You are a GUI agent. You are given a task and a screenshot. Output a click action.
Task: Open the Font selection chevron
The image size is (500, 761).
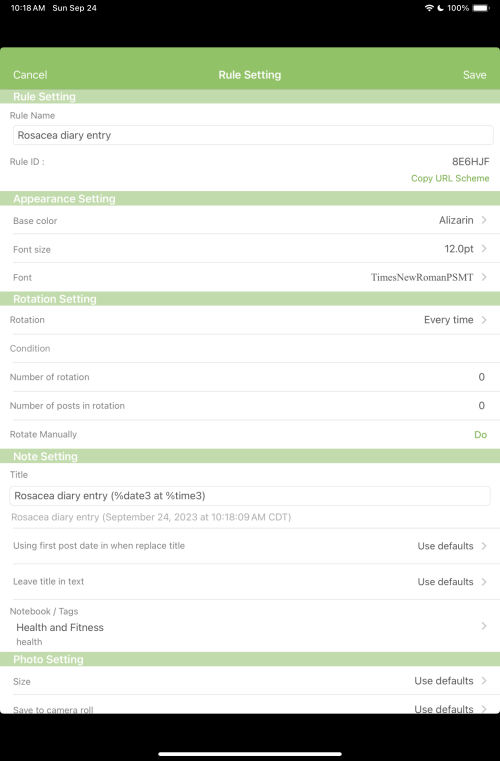pos(484,277)
